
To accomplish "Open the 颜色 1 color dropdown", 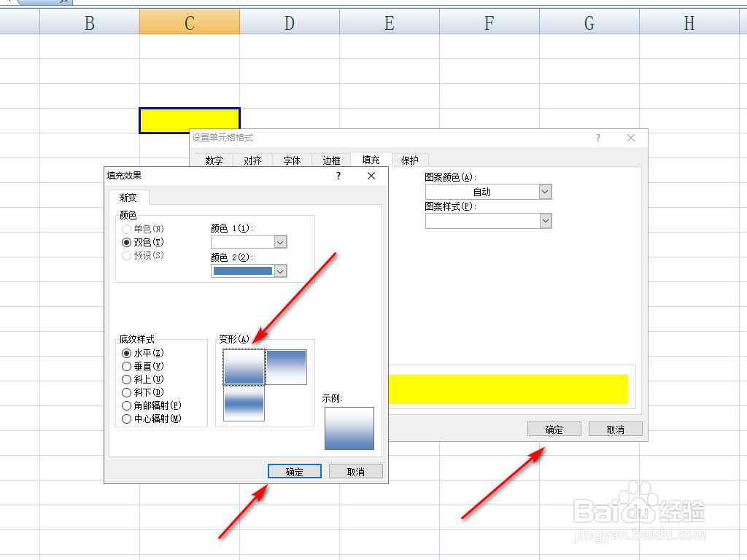I will point(279,241).
